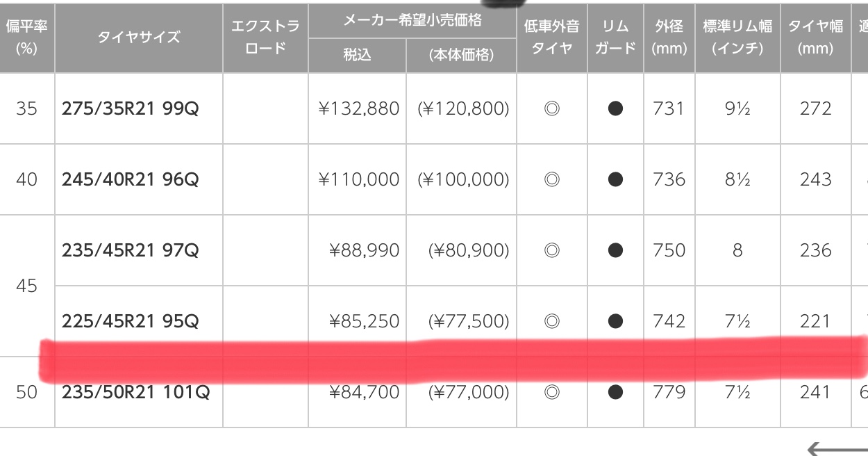
Task: Click the left arrow below the table
Action: [x=836, y=448]
